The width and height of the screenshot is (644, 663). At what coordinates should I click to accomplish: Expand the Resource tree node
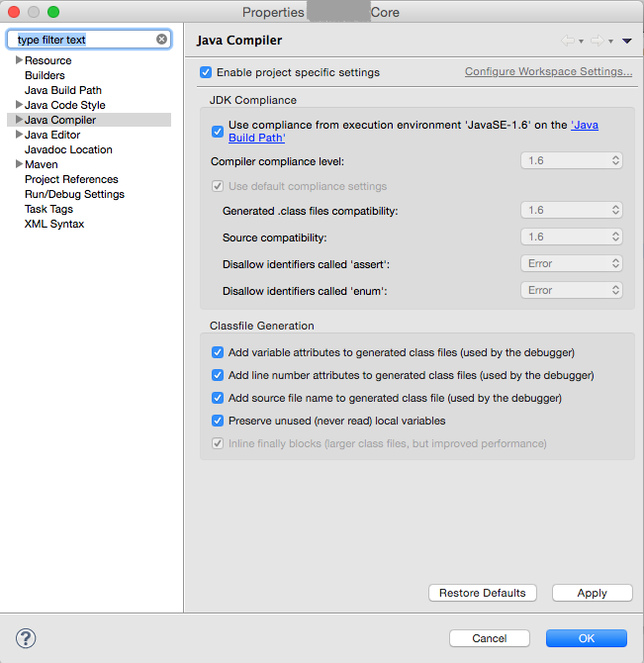click(19, 60)
